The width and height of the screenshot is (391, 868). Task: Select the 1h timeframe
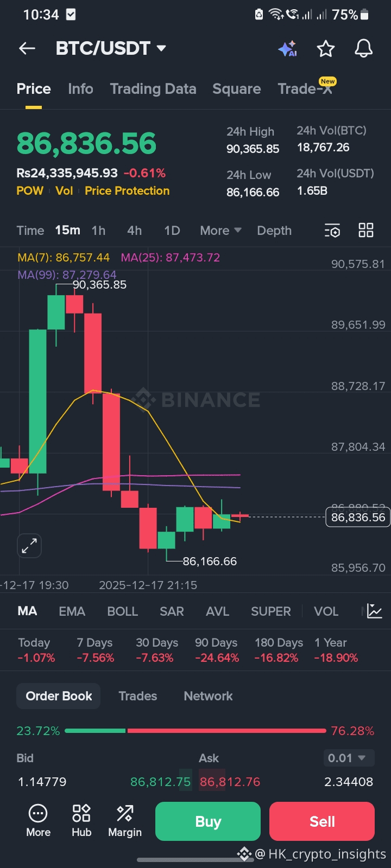(99, 231)
